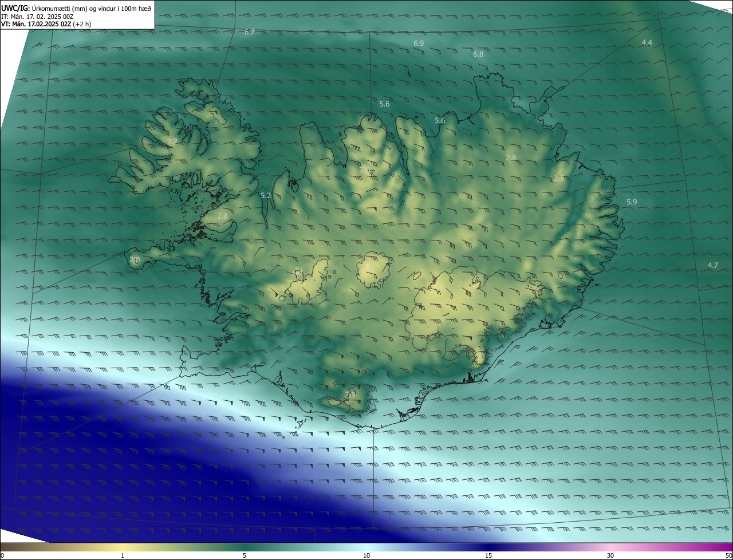Click the colorbar tick label 5
This screenshot has width=733, height=560.
click(x=245, y=555)
